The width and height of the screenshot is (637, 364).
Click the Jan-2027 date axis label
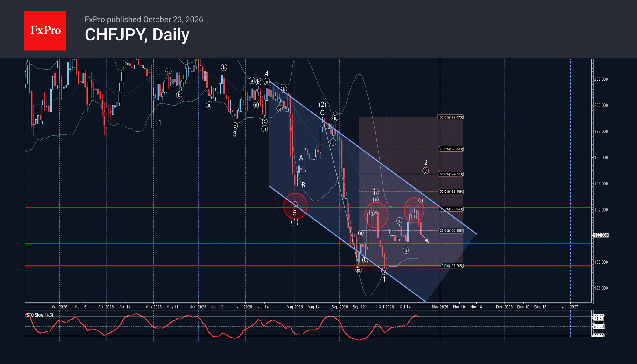click(570, 307)
